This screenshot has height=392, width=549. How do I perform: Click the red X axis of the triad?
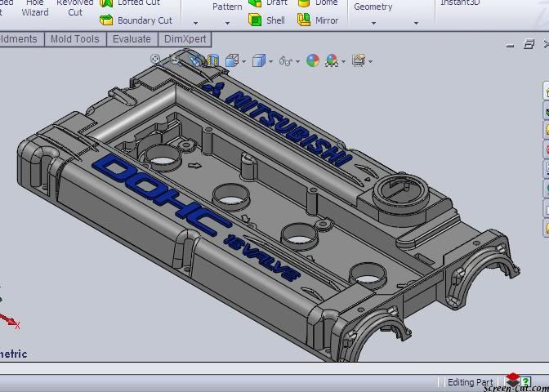(x=10, y=321)
